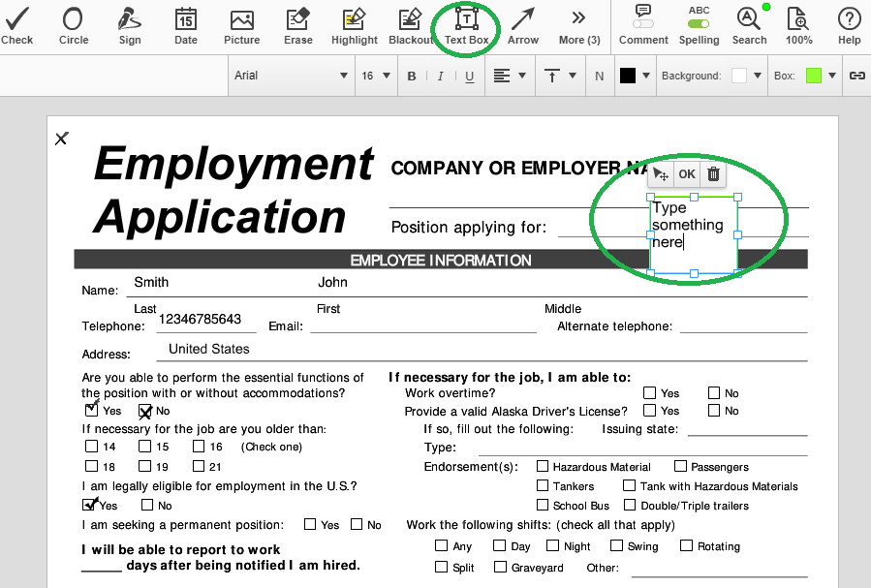
Task: Open the text alignment dropdown arrow
Action: (x=522, y=76)
